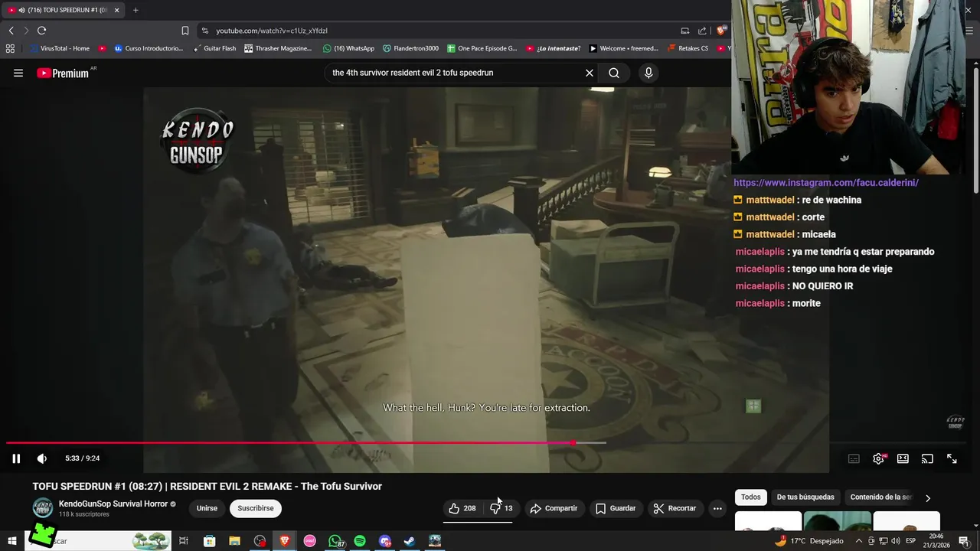Toggle subtitles in the player
The image size is (980, 551).
(854, 458)
